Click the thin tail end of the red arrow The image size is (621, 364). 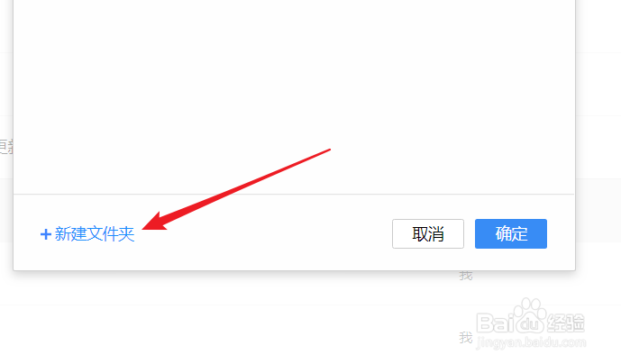click(x=327, y=150)
